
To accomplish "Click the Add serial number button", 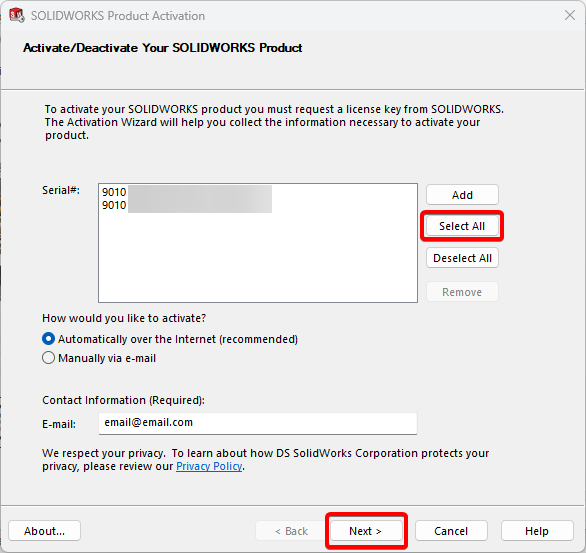I will coord(462,195).
